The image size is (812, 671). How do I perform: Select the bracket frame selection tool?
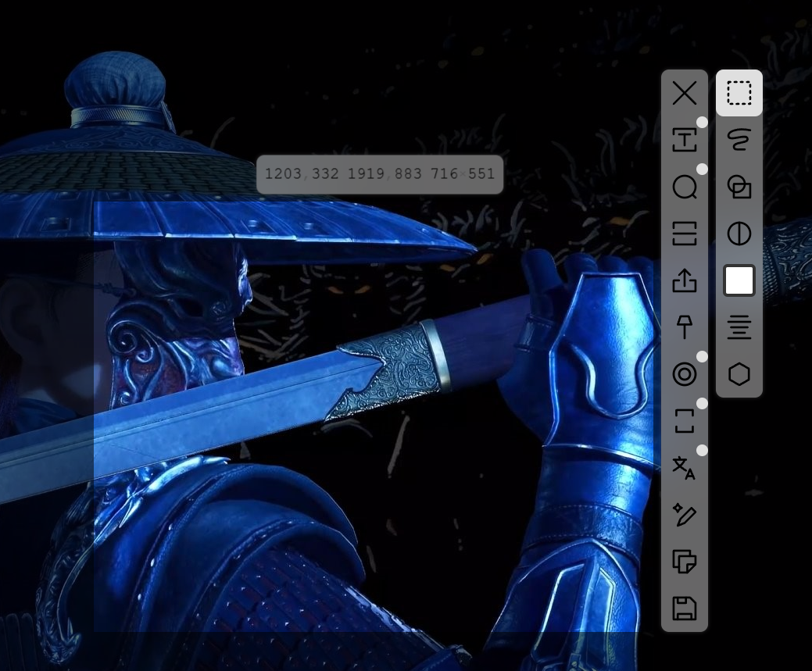685,421
